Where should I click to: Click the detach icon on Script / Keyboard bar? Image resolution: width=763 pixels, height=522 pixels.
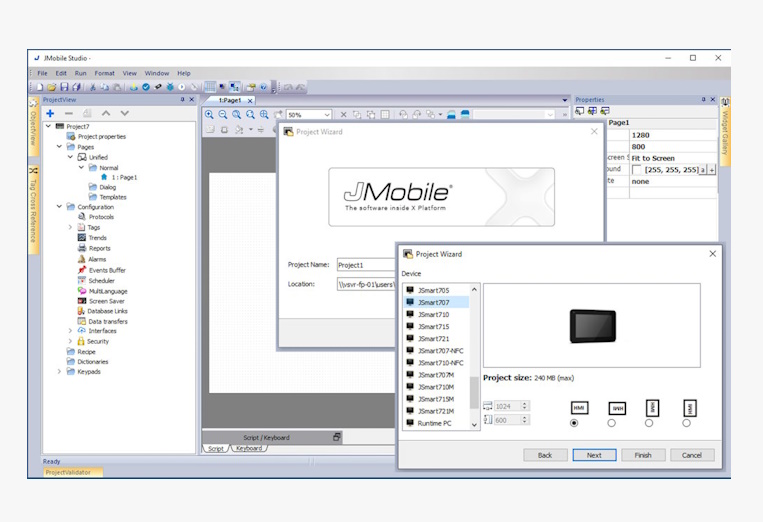coord(336,437)
